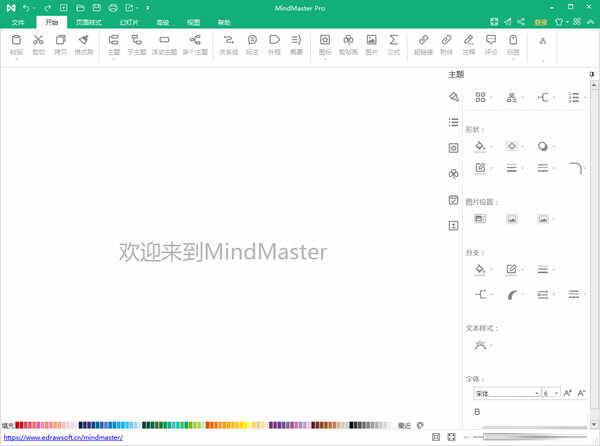Switch to the 页面样式 ribbon tab
600x446 pixels.
click(x=91, y=20)
